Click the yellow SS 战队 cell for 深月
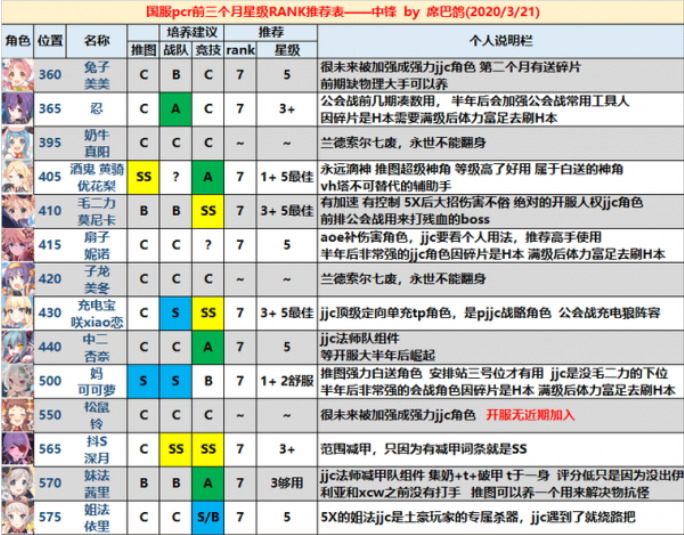This screenshot has height=535, width=684. point(176,449)
